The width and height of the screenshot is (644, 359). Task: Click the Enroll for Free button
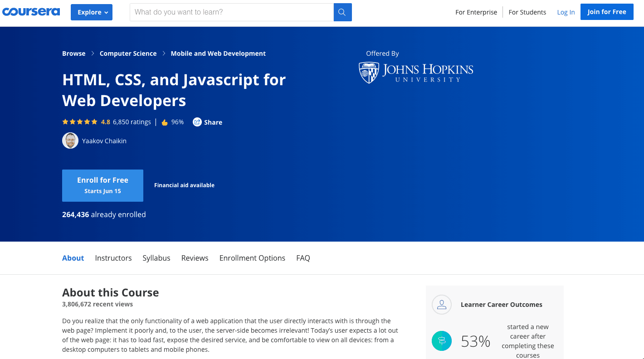tap(102, 185)
